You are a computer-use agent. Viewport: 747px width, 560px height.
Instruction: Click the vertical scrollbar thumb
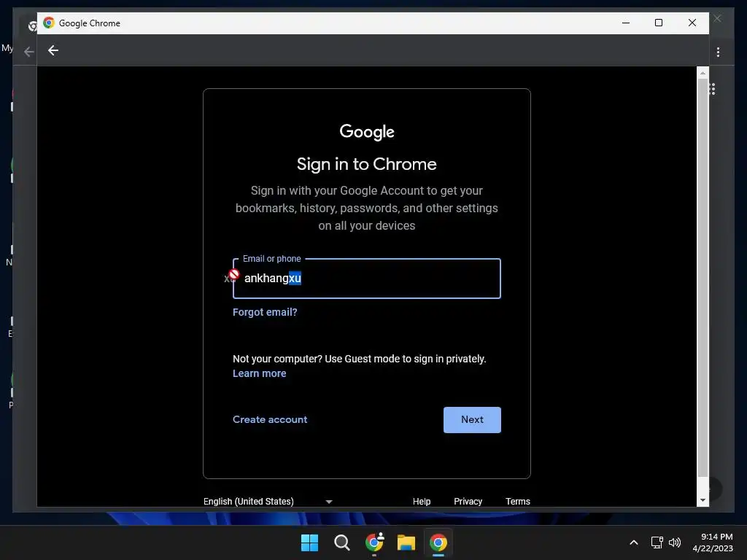703,278
